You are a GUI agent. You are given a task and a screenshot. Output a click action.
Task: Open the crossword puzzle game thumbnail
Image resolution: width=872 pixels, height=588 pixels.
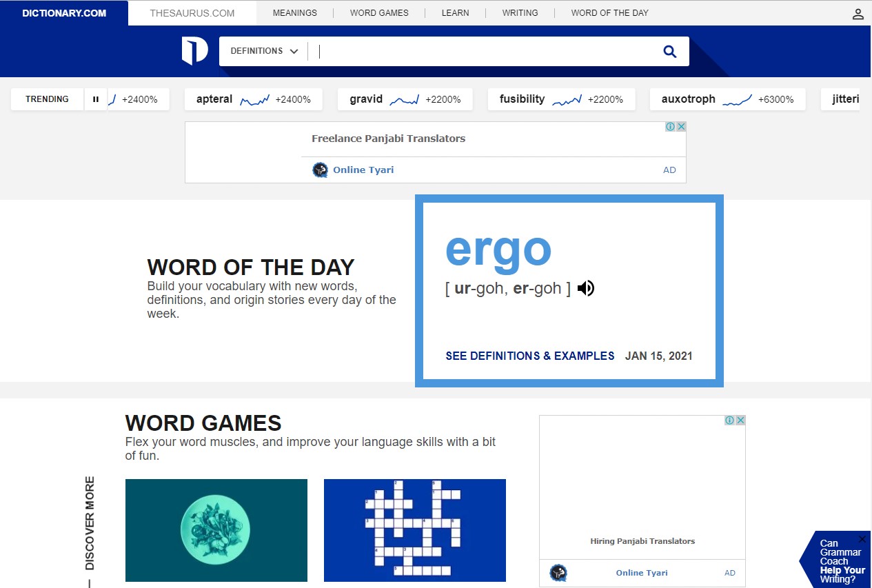(414, 529)
